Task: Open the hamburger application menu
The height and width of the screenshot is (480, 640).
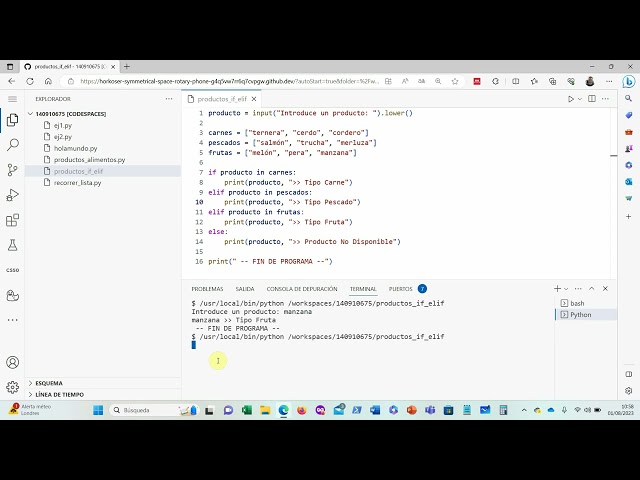Action: click(13, 99)
